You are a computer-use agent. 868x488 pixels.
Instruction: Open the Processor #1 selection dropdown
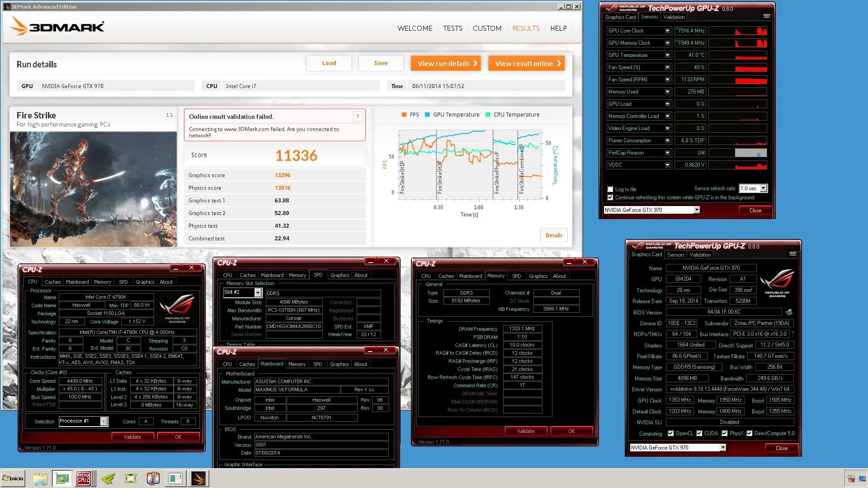(x=104, y=422)
